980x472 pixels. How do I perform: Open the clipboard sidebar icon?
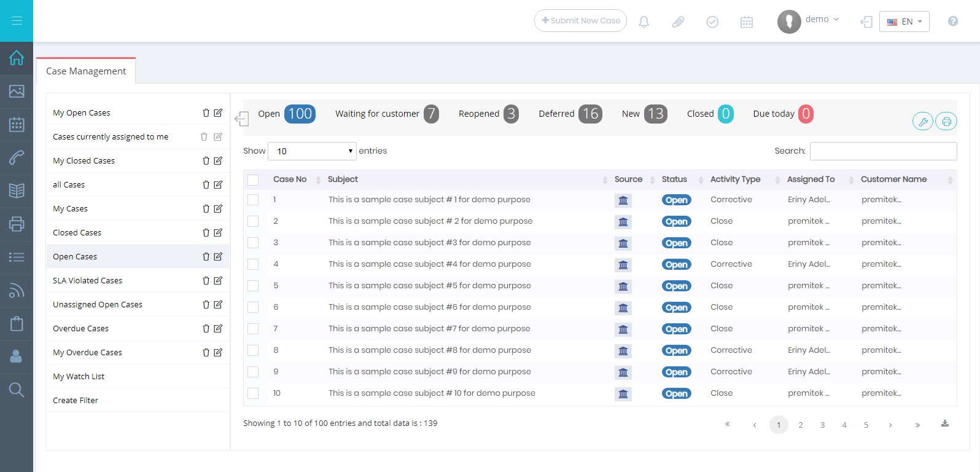(x=17, y=323)
